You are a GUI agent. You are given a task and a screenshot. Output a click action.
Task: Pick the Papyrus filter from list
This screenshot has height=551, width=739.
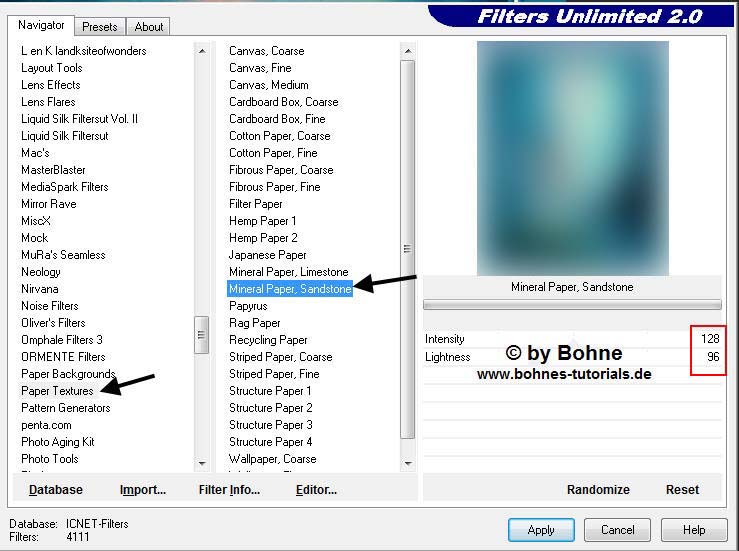[248, 306]
